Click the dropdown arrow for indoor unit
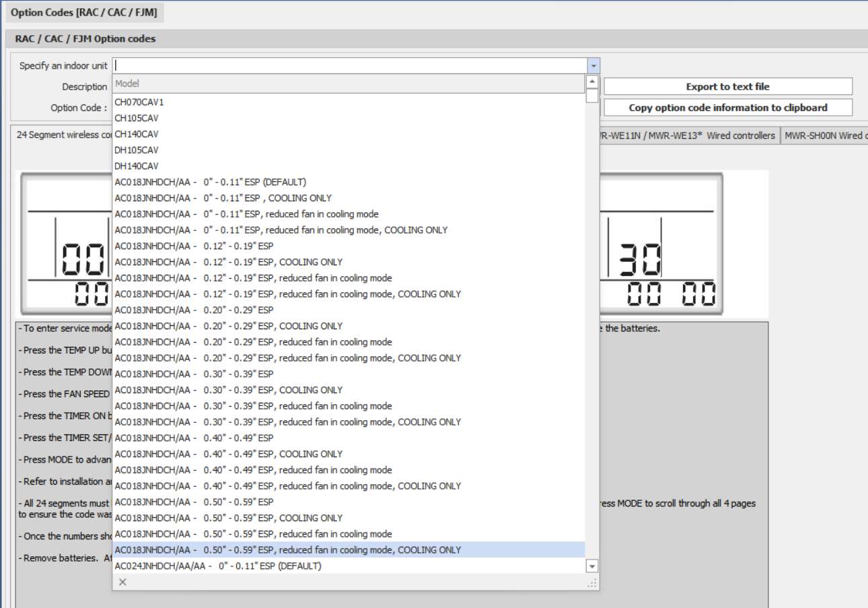The image size is (868, 608). click(593, 66)
